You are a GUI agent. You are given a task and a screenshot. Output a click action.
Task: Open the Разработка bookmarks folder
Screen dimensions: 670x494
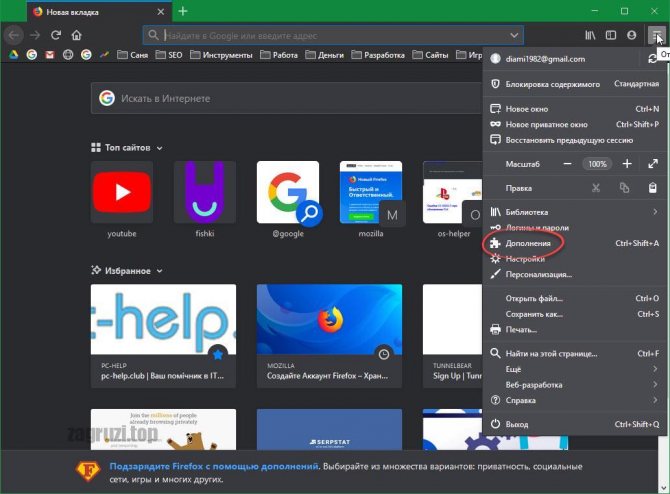click(x=378, y=55)
